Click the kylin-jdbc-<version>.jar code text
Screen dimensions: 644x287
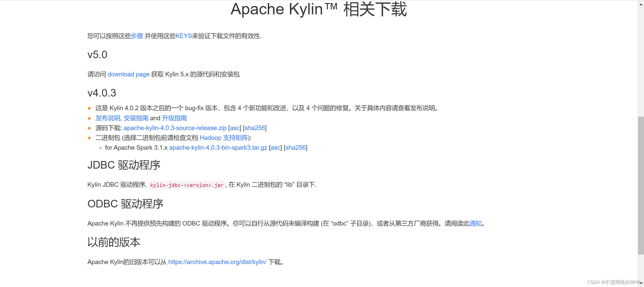(187, 185)
